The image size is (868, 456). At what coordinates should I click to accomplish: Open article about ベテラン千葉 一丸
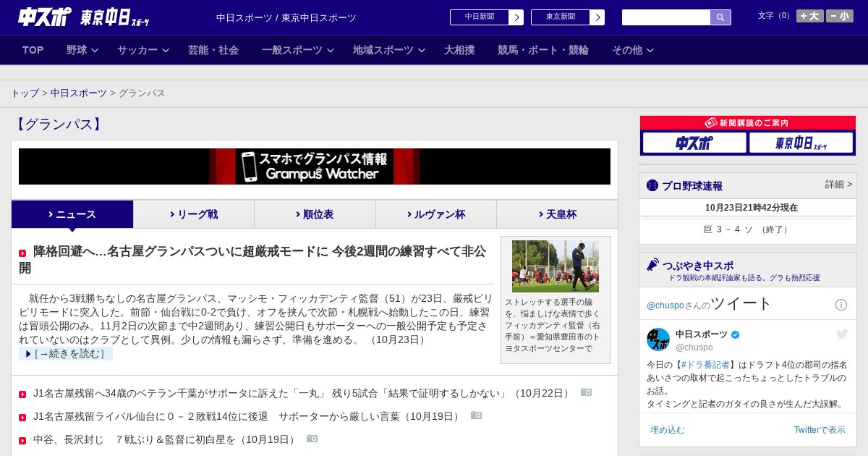(x=303, y=393)
